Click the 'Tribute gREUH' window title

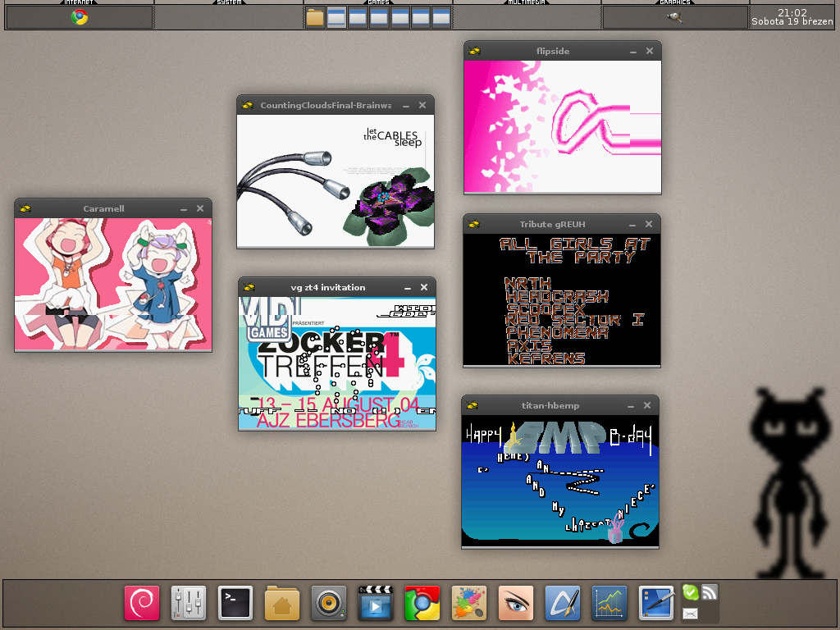pyautogui.click(x=552, y=224)
